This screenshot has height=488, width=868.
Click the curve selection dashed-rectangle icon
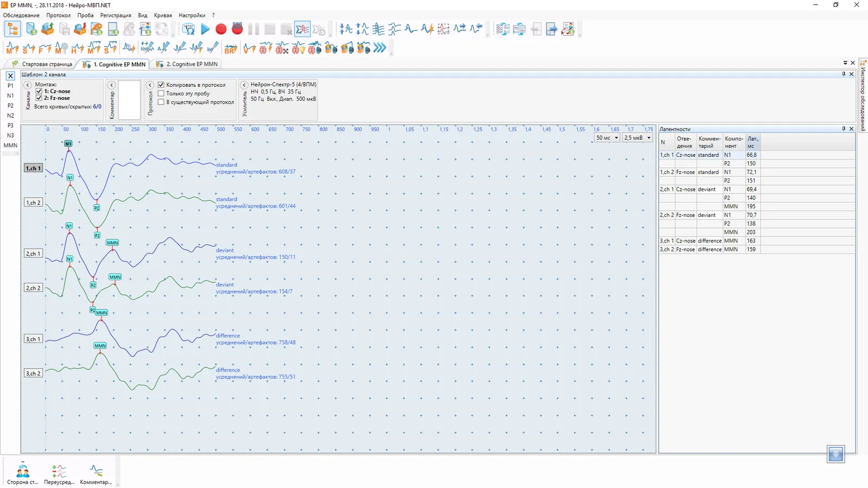(x=444, y=29)
